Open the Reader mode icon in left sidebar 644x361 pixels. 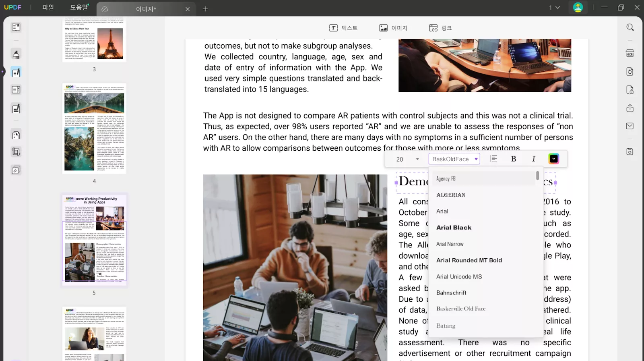16,27
